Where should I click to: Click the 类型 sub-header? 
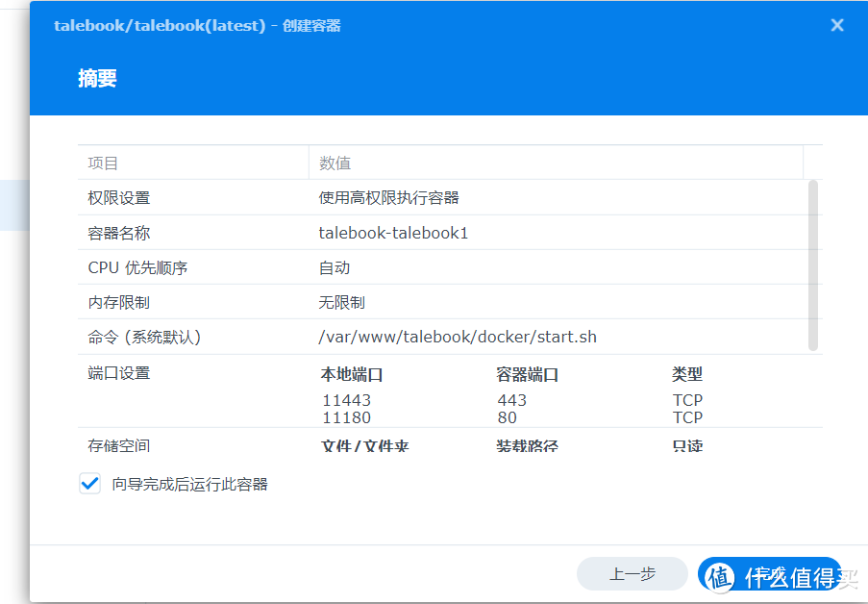(x=687, y=374)
